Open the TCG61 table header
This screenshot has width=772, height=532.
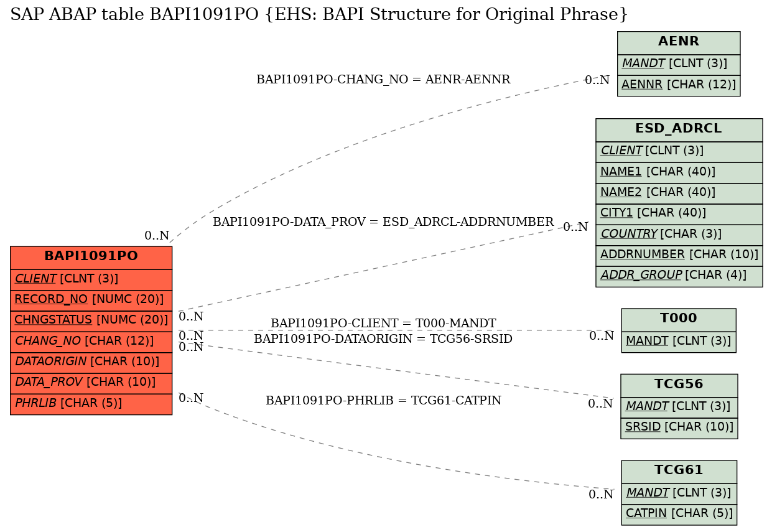[x=679, y=471]
